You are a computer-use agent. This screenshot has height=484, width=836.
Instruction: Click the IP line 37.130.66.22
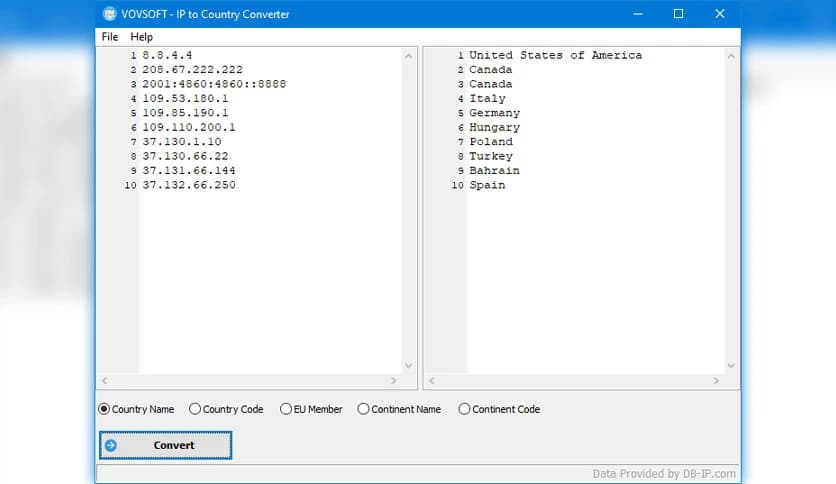pyautogui.click(x=186, y=156)
